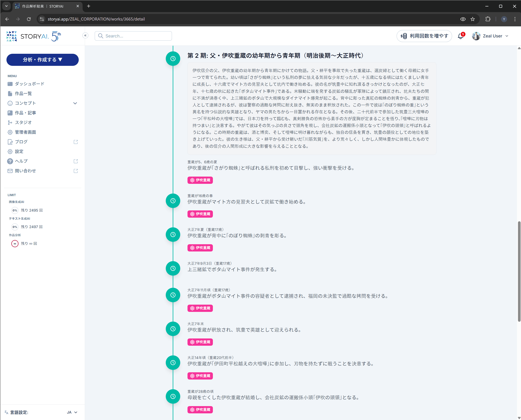Image resolution: width=521 pixels, height=420 pixels.
Task: Collapse the sidebar with the double-chevron button
Action: pyautogui.click(x=85, y=36)
